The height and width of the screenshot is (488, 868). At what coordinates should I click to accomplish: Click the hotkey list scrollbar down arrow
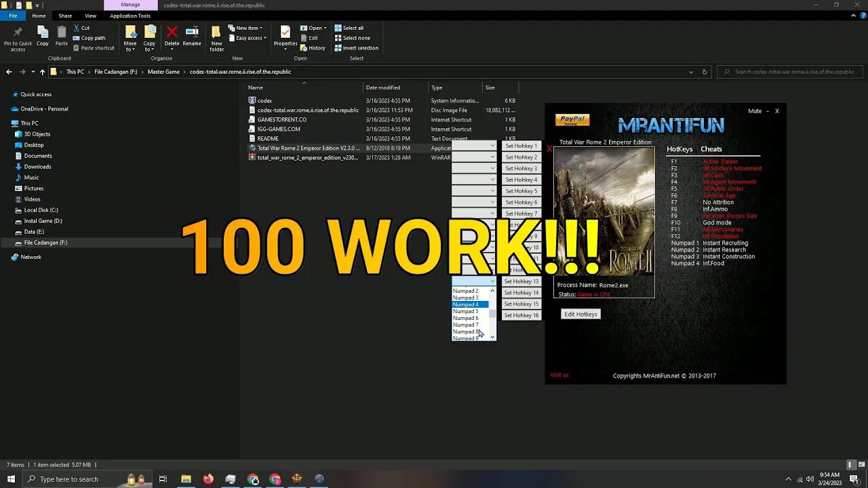[x=492, y=337]
